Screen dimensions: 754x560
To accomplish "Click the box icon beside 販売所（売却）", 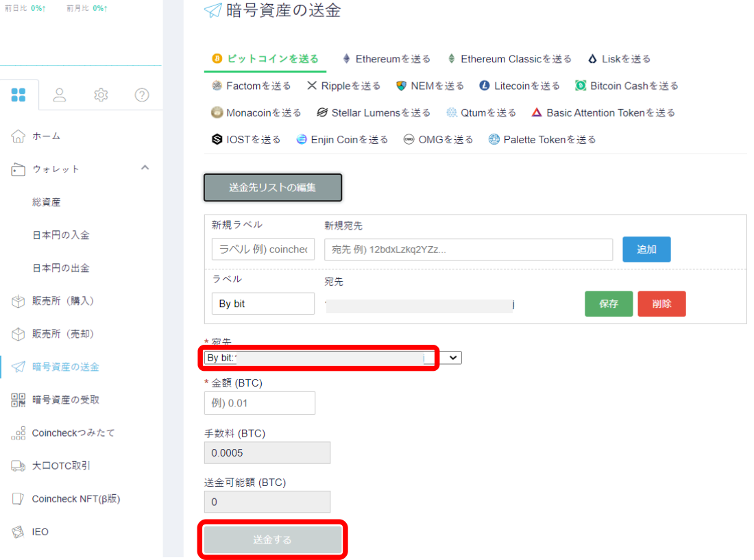I will coord(19,334).
